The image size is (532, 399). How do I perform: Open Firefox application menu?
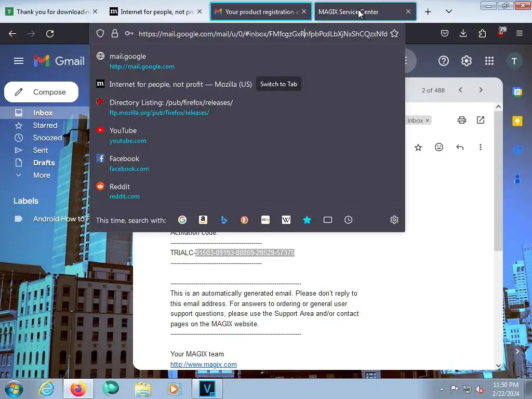(x=519, y=33)
